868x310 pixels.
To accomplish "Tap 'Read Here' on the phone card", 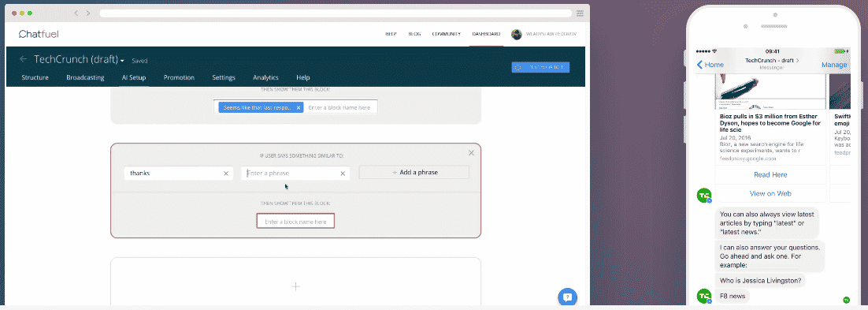I will point(770,174).
